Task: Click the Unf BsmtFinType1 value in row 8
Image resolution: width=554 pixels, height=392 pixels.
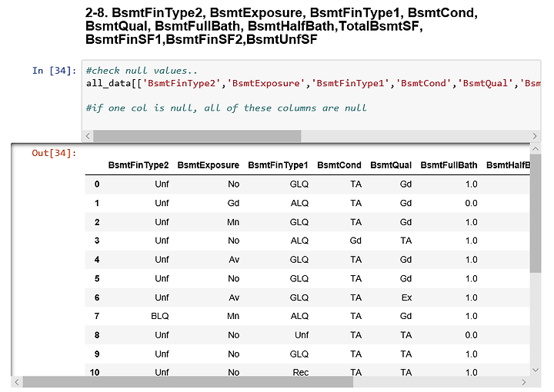Action: (x=302, y=335)
